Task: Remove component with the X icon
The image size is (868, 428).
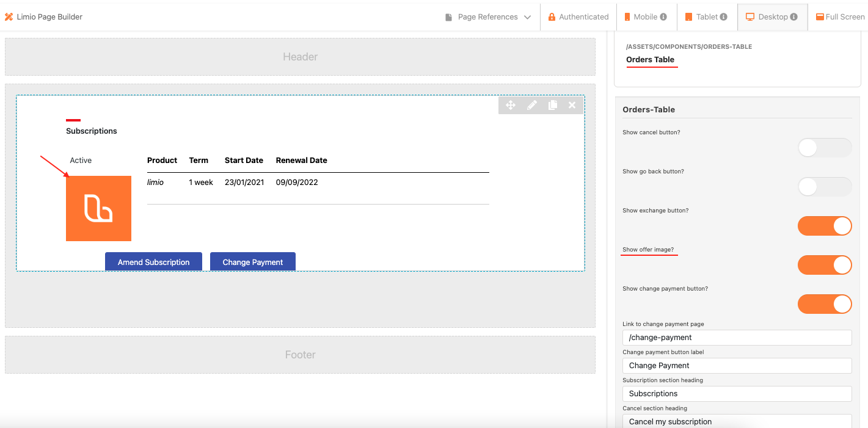Action: 572,105
